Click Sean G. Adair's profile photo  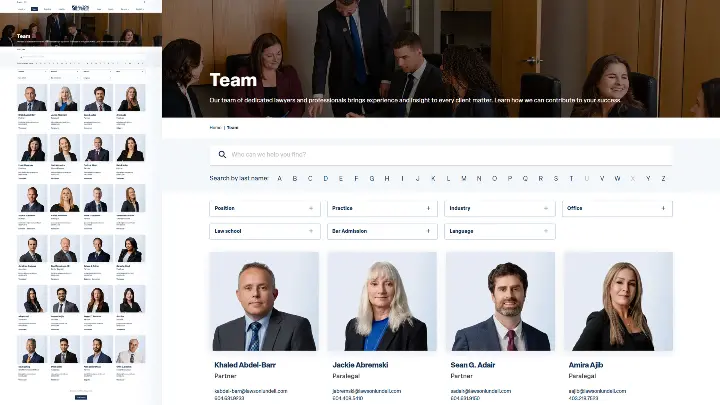coord(499,301)
